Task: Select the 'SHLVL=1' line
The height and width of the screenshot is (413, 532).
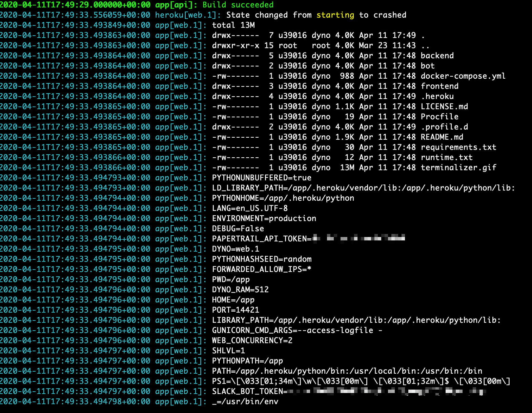Action: click(228, 351)
